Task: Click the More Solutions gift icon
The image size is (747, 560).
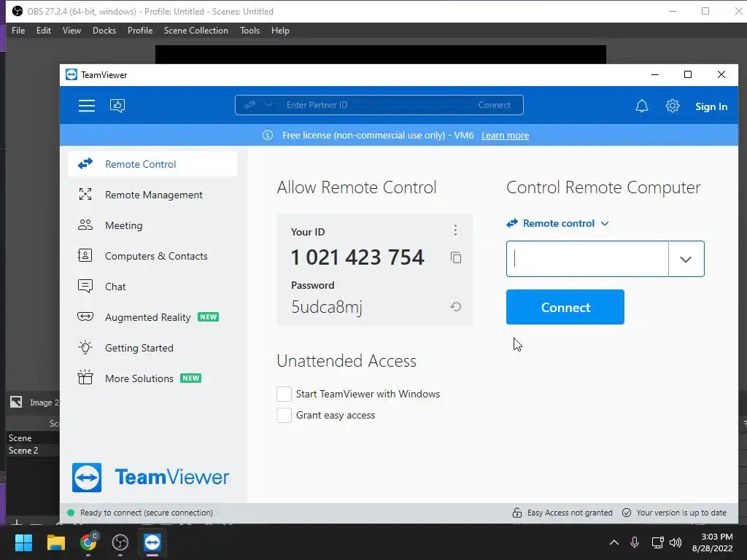Action: click(85, 377)
